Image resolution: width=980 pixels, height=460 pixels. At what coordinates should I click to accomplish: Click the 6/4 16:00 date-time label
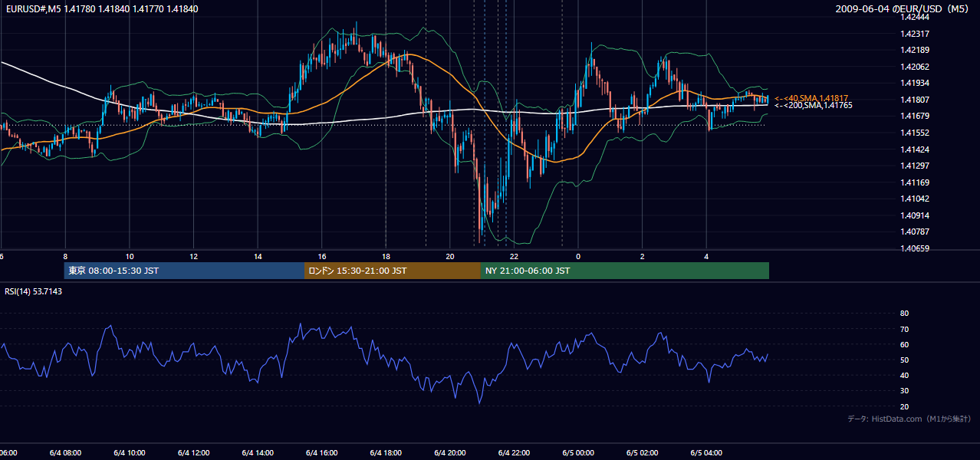pyautogui.click(x=322, y=452)
